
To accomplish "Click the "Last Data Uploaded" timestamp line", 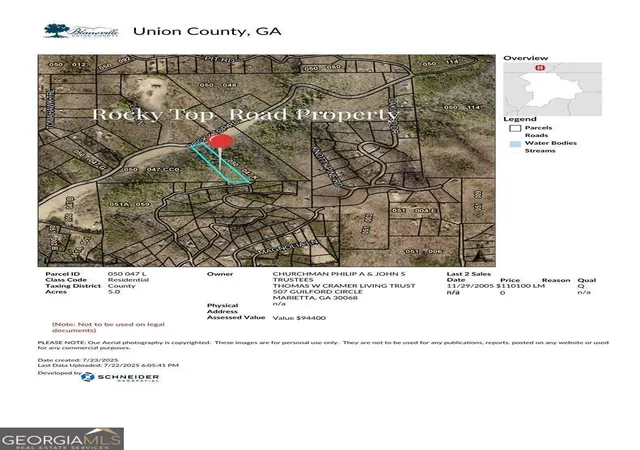I will [x=108, y=365].
